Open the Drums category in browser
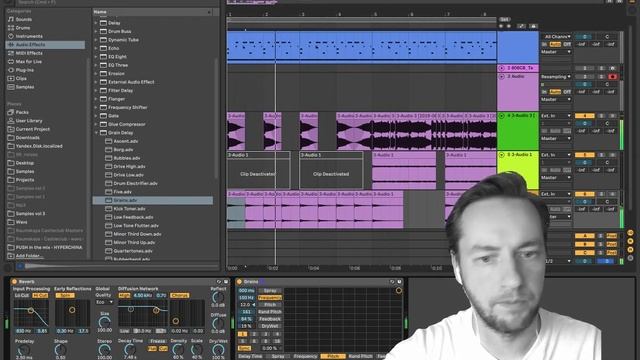Screen dimensions: 640x360 coord(23,28)
